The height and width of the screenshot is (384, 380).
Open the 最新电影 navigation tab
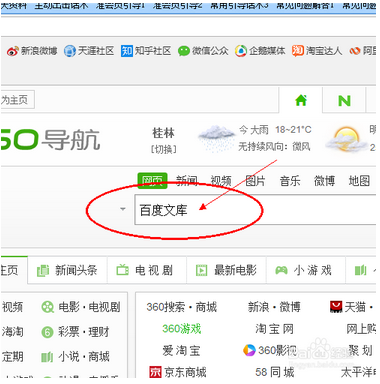[226, 270]
